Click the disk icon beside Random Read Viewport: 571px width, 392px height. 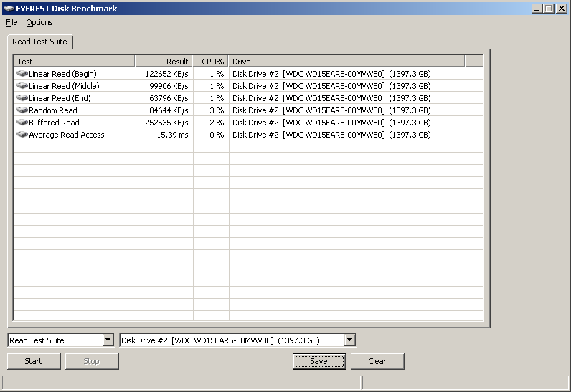pos(22,110)
